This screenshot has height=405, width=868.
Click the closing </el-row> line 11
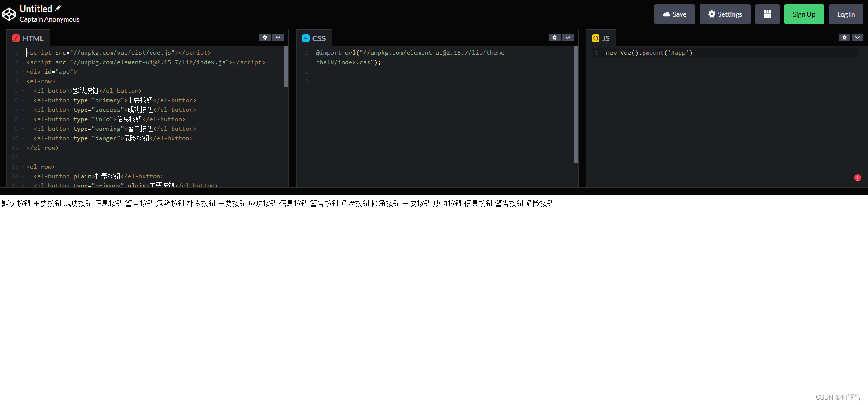[x=43, y=148]
